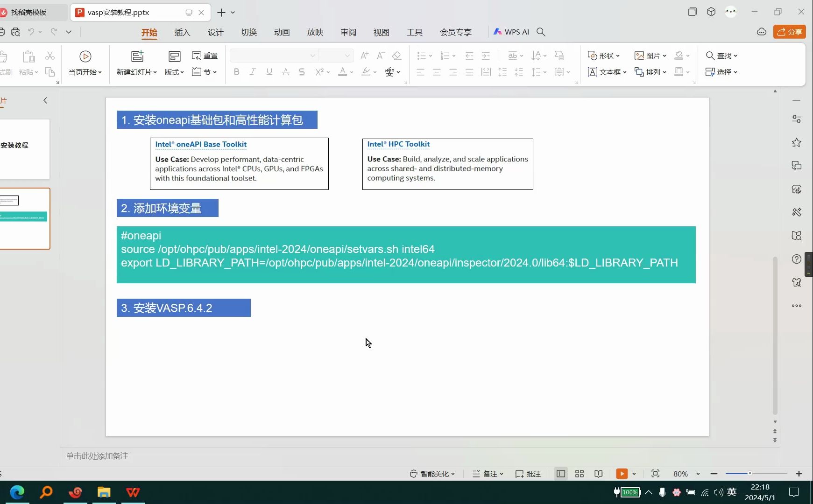
Task: Open the help question mark sidebar icon
Action: pos(797,259)
